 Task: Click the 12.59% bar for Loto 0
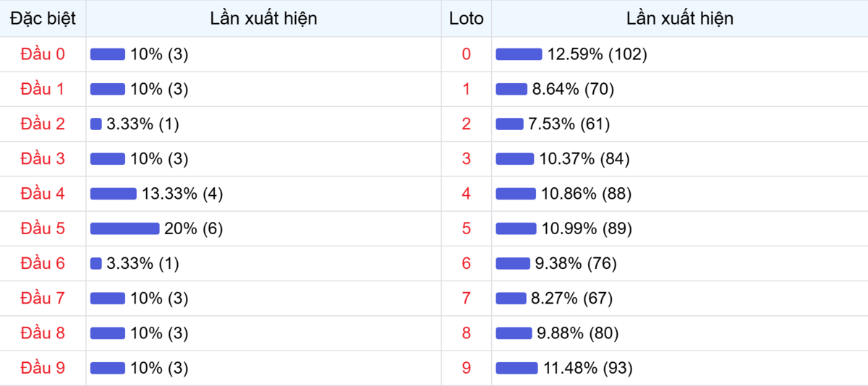(519, 54)
